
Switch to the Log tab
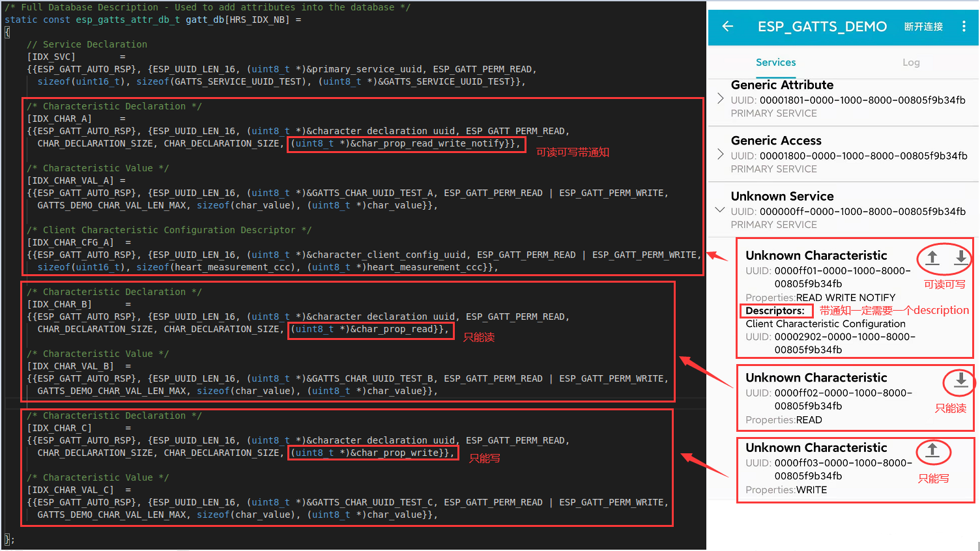[x=911, y=63]
